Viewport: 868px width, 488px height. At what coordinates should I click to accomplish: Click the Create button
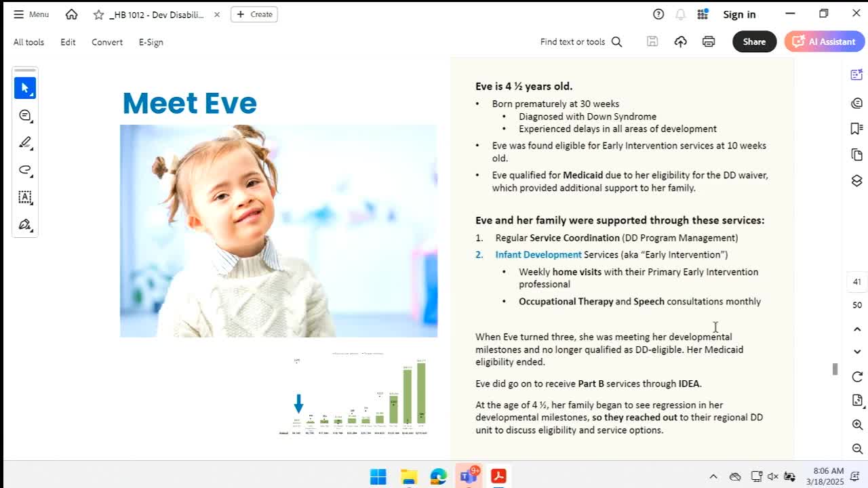(254, 14)
